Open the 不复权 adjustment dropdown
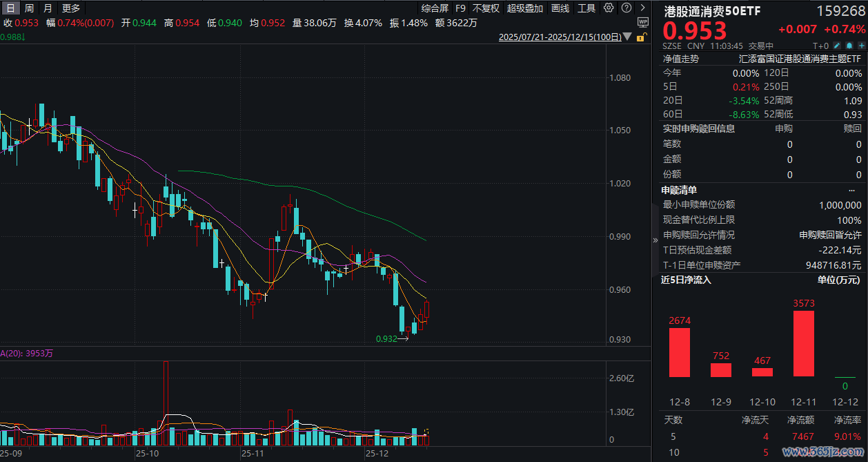 click(x=486, y=8)
